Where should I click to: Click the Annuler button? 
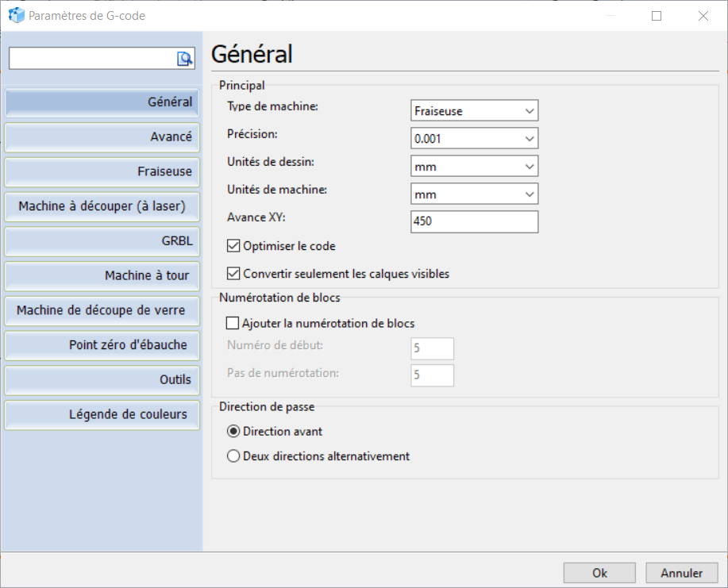682,573
